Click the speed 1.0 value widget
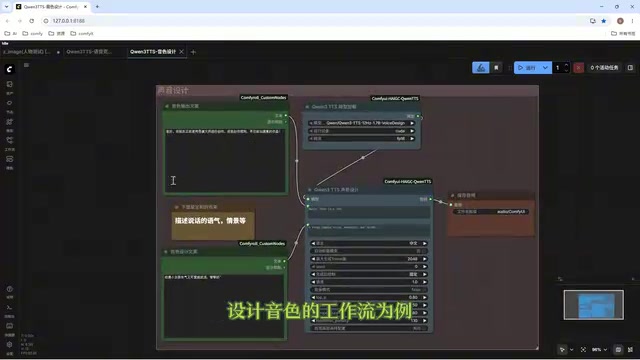The height and width of the screenshot is (360, 640). (x=369, y=282)
